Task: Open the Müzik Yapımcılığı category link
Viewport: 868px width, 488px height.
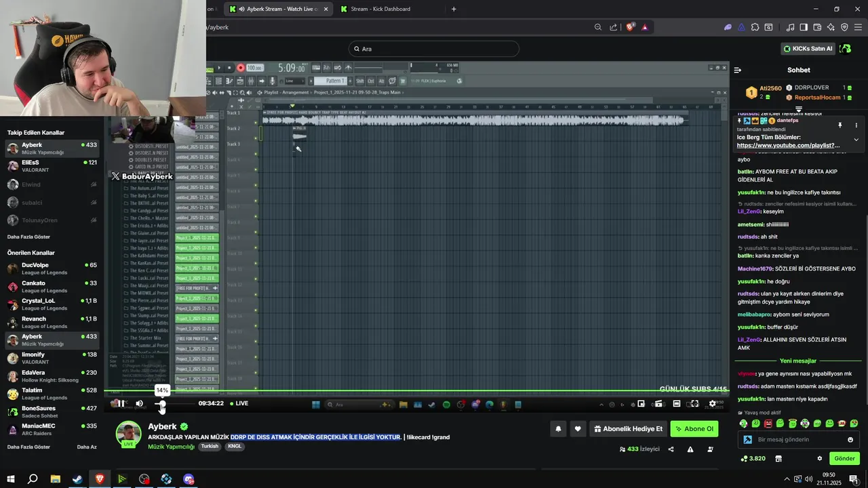Action: click(171, 447)
